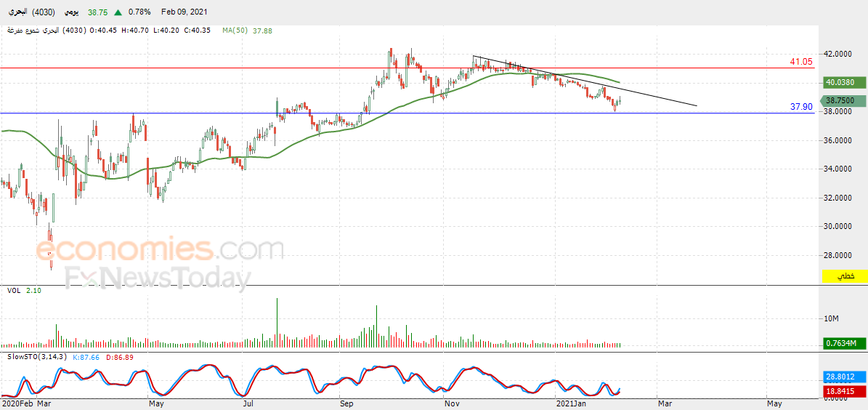The height and width of the screenshot is (410, 868).
Task: Click the red 41.05 resistance label
Action: 800,62
